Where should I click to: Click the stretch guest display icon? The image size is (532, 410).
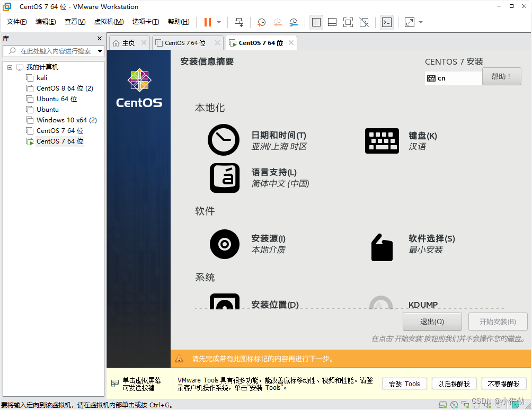(410, 22)
